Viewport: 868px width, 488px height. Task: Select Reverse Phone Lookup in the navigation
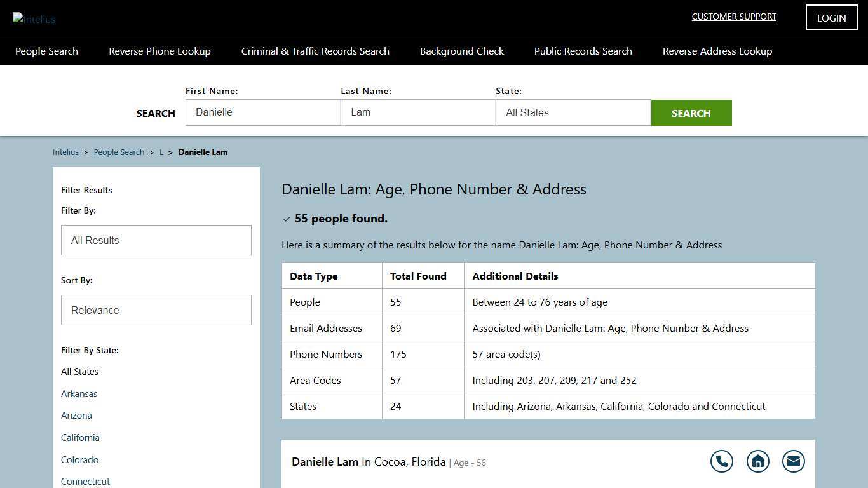pos(159,51)
